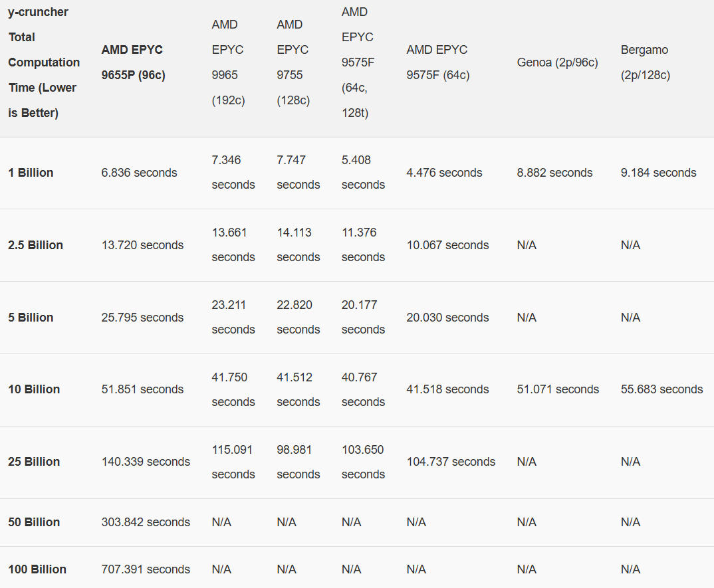Click the Genoa N/A in the 25 Billion row

point(527,462)
